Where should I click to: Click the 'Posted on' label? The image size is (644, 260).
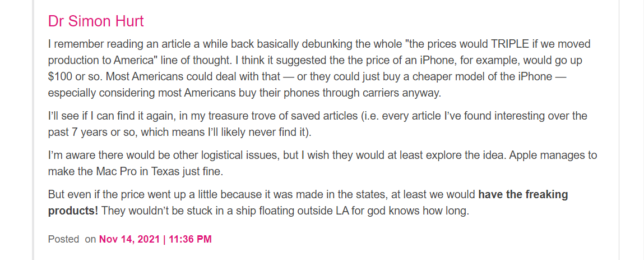tap(72, 239)
